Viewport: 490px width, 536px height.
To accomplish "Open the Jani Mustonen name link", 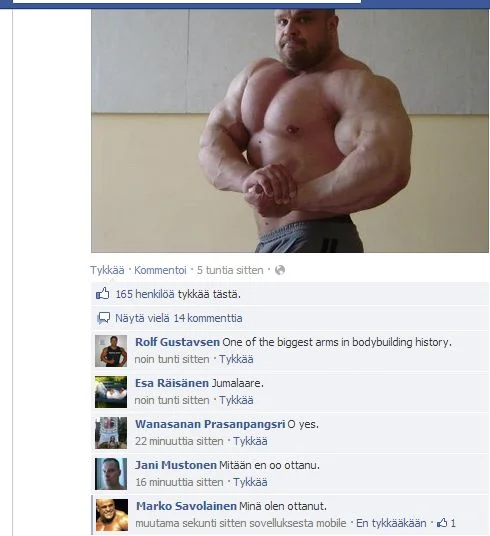I will coord(176,465).
